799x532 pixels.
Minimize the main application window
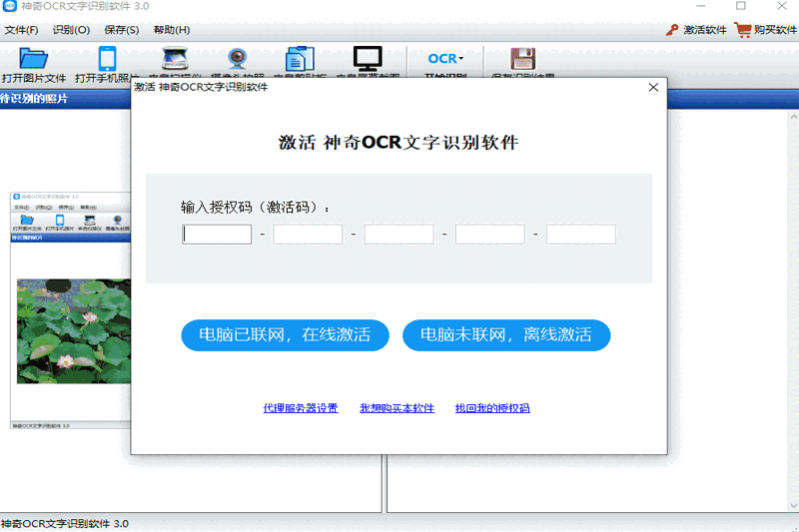(x=701, y=6)
